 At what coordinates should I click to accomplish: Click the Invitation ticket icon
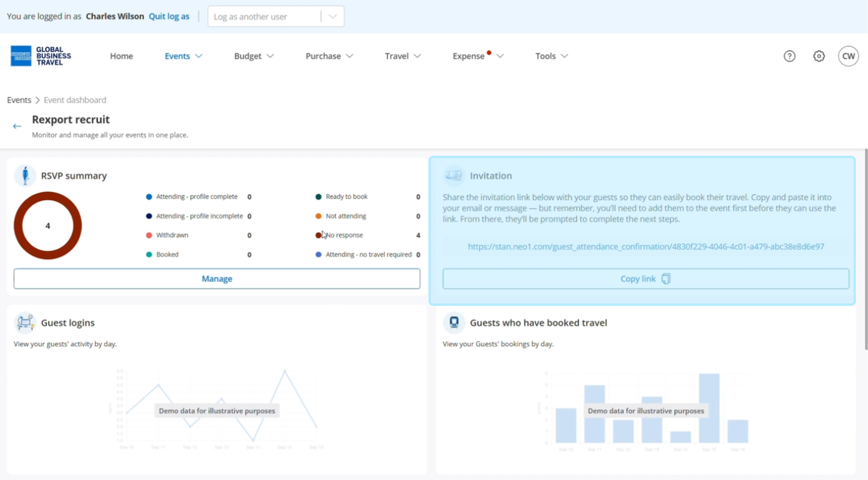pyautogui.click(x=454, y=176)
